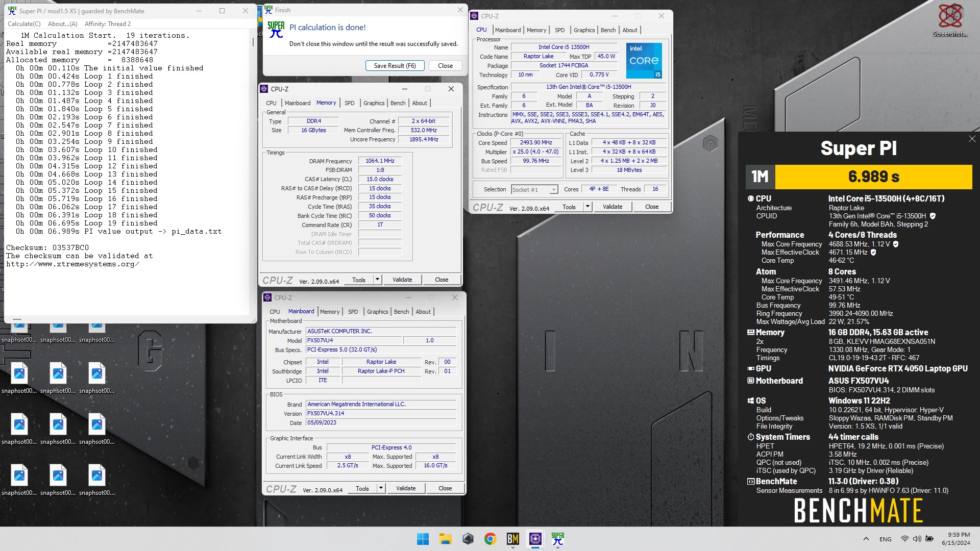Viewport: 980px width, 551px height.
Task: Click Close button in CPU-Z Mainboard window
Action: click(x=445, y=488)
